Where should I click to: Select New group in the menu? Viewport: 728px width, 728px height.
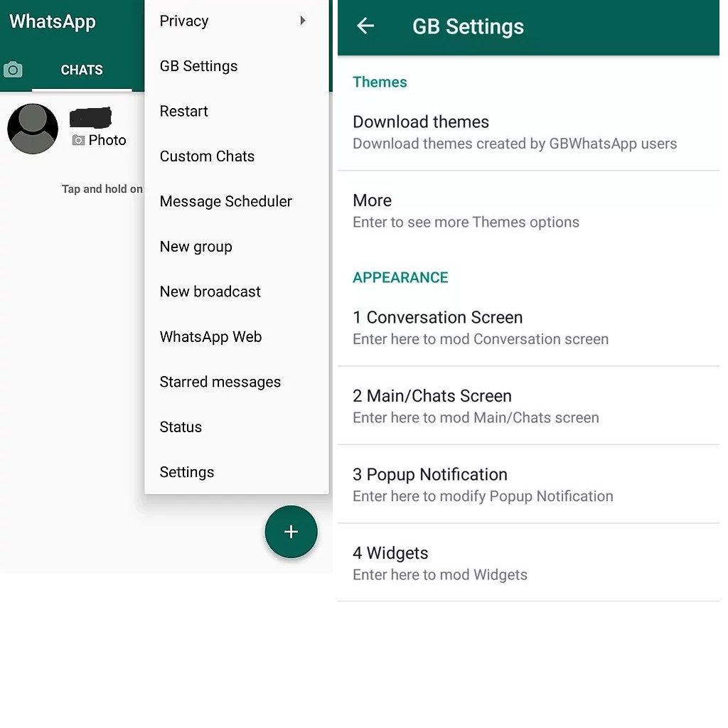[x=237, y=246]
